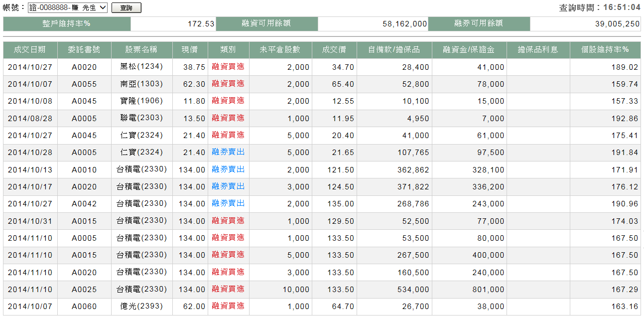
Task: Click the 股票名稱 column header
Action: point(141,50)
